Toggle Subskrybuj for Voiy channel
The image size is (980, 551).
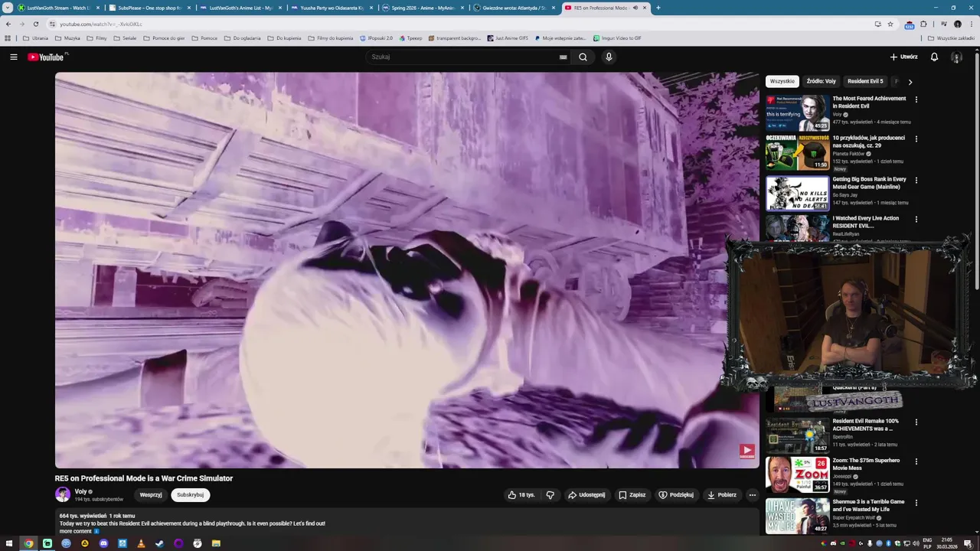(190, 495)
